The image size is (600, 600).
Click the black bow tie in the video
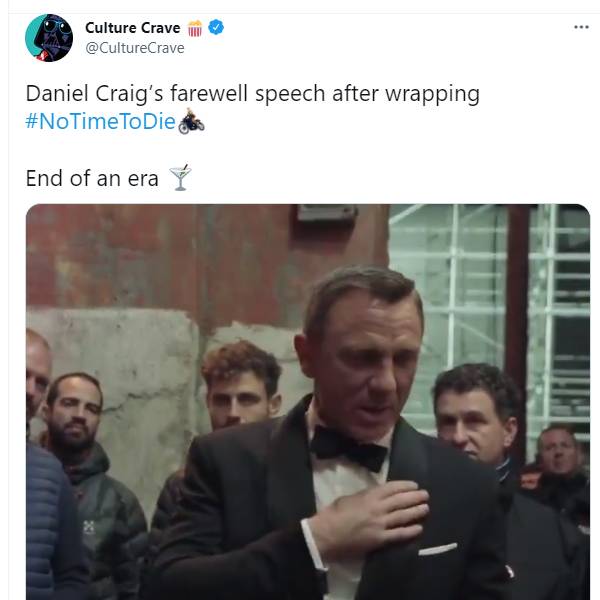tap(348, 448)
